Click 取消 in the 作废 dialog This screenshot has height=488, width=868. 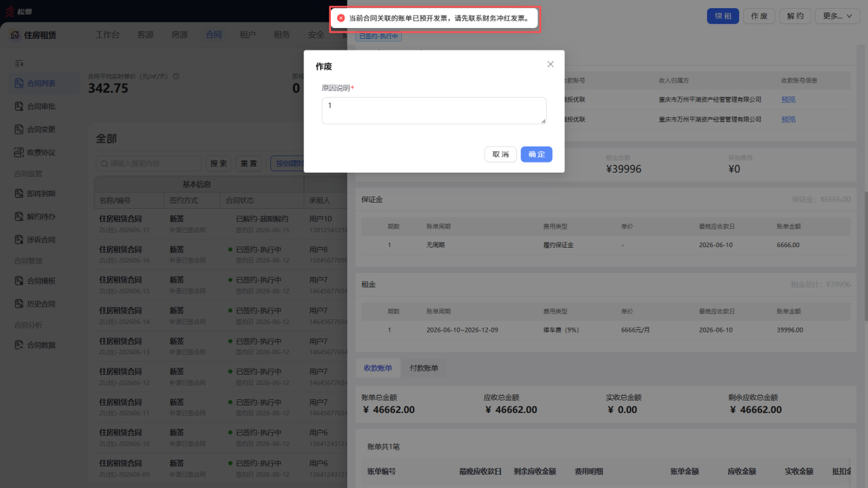click(x=500, y=154)
